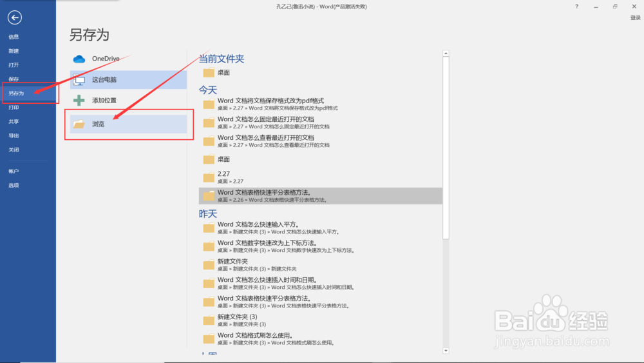The width and height of the screenshot is (644, 363).
Task: Click folder icon for Word 文档将文档保存格式改为pdf格式
Action: 209,104
